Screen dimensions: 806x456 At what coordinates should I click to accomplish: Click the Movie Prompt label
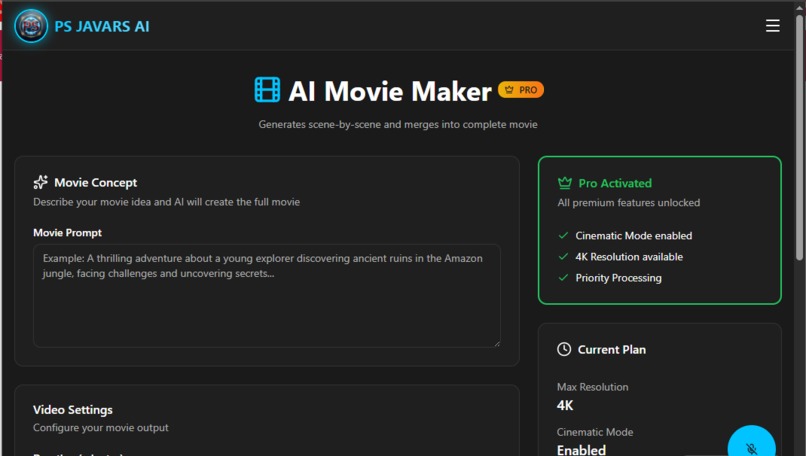(67, 233)
